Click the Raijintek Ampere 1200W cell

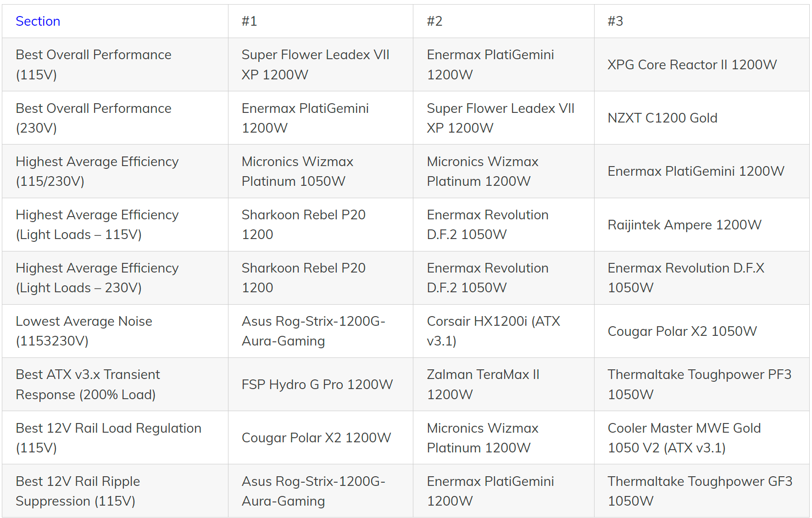pyautogui.click(x=684, y=225)
